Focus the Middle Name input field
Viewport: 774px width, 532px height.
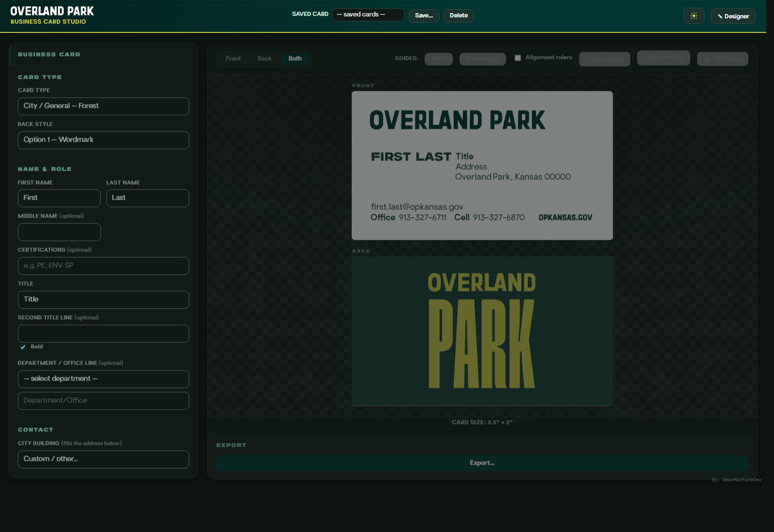59,232
